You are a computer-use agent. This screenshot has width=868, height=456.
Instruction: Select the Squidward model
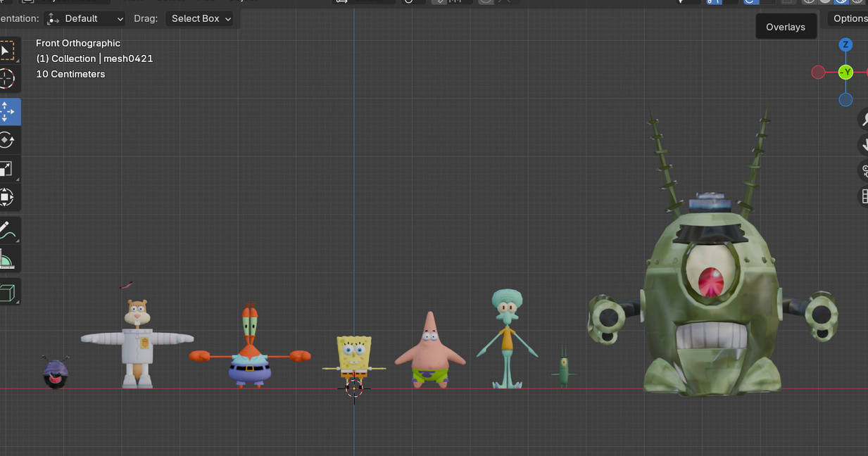pos(507,338)
